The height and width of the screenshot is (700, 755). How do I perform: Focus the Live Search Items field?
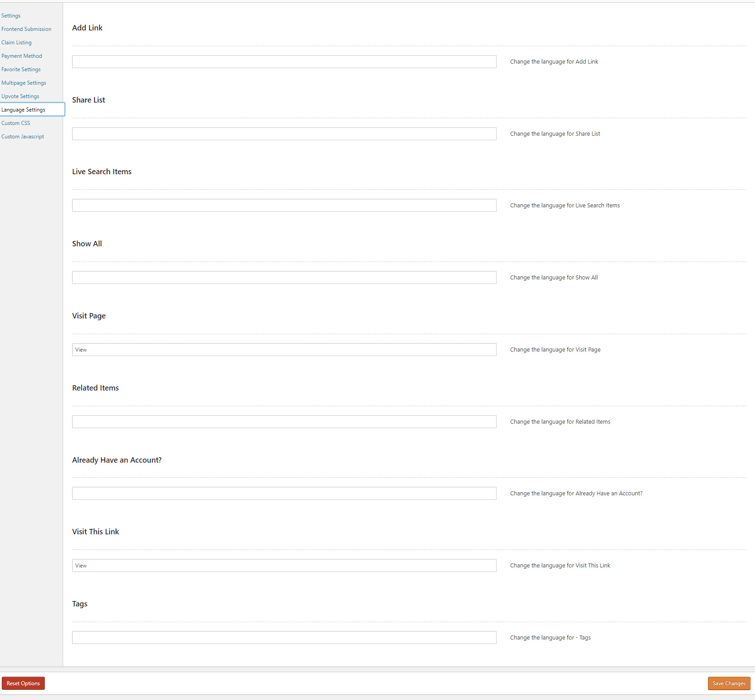pos(284,206)
